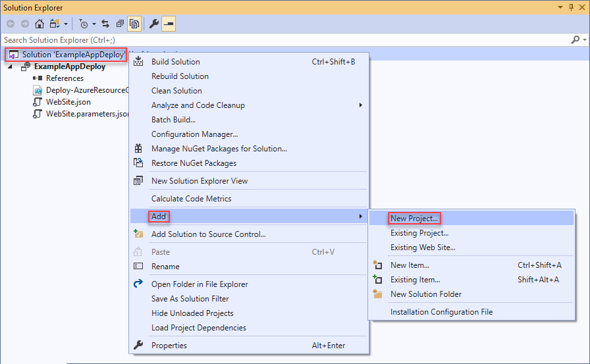Close the Solution Explorer panel

pos(581,7)
